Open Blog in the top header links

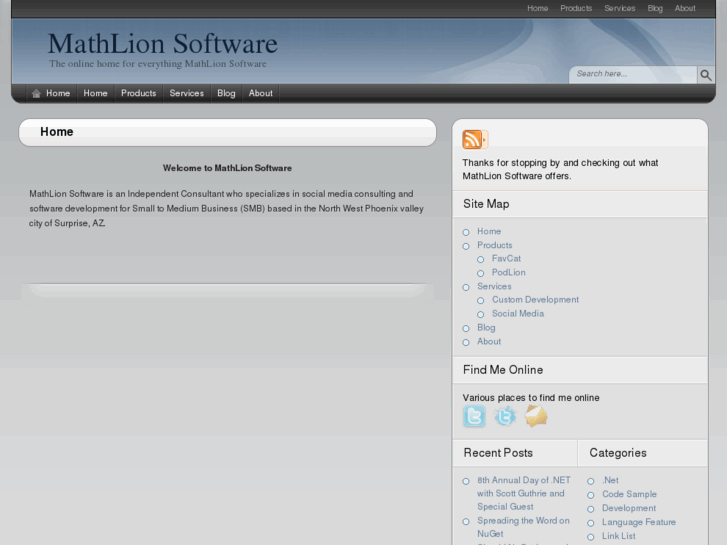tap(655, 8)
